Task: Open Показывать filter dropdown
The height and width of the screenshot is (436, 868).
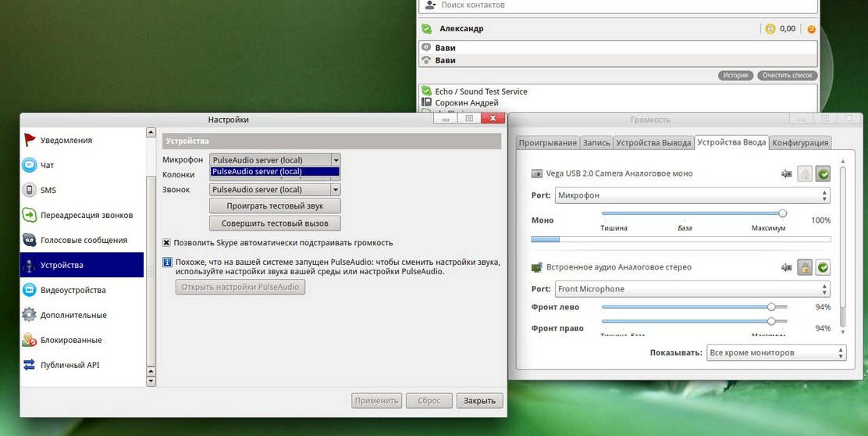Action: point(777,352)
